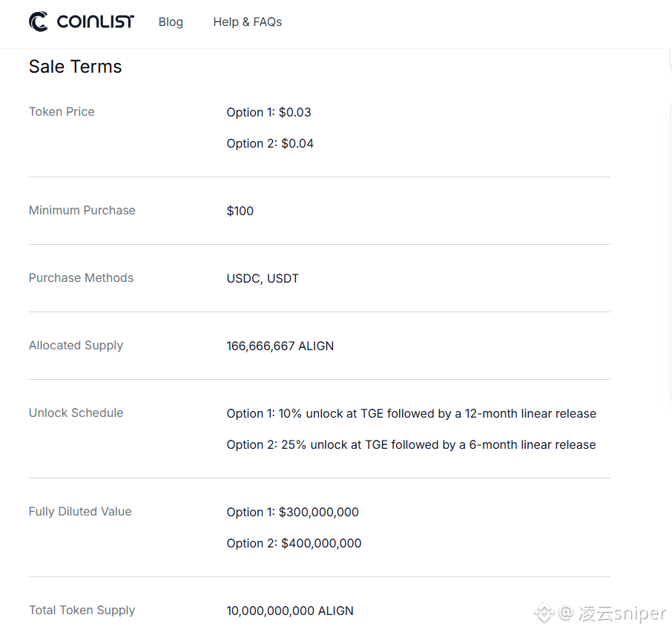Click Option 2 $400,000,000 valuation
The height and width of the screenshot is (632, 672).
pos(294,543)
